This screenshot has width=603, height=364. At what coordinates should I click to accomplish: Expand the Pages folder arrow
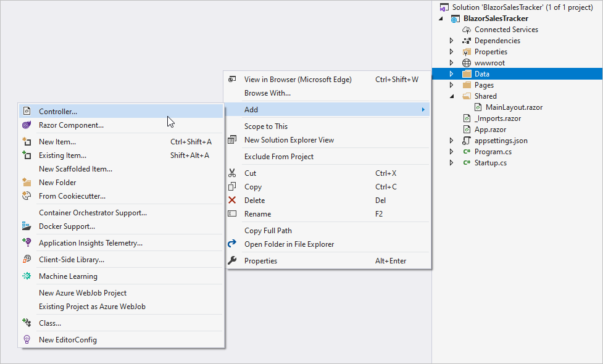pos(451,85)
